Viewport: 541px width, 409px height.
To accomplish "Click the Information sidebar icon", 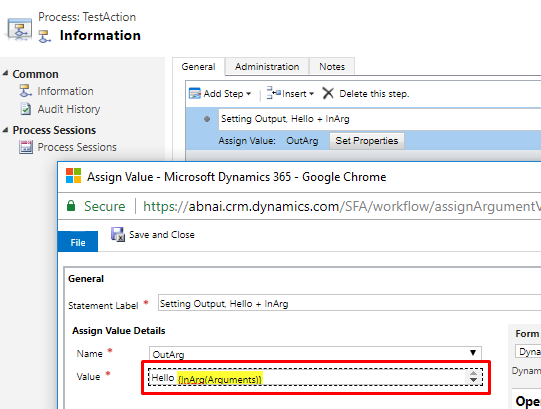I will point(26,91).
